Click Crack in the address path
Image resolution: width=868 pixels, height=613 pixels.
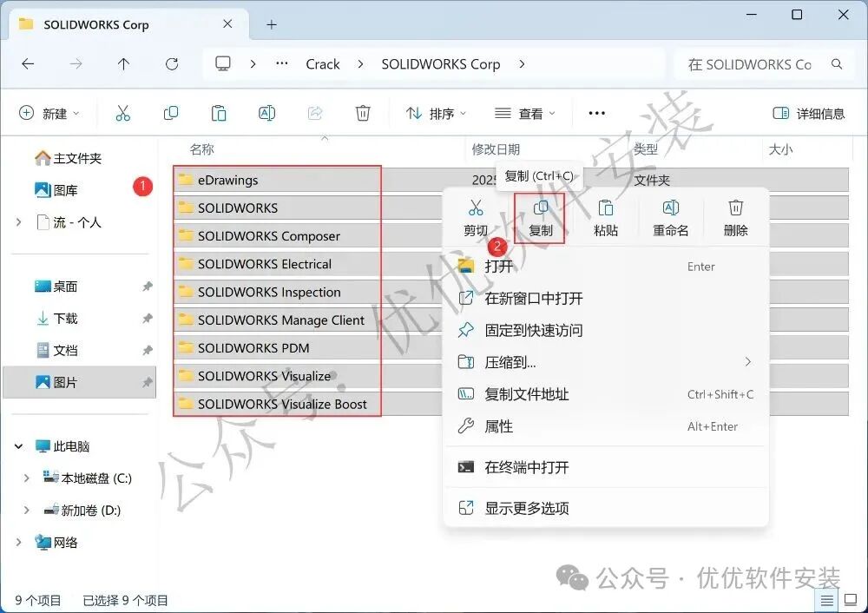coord(323,64)
